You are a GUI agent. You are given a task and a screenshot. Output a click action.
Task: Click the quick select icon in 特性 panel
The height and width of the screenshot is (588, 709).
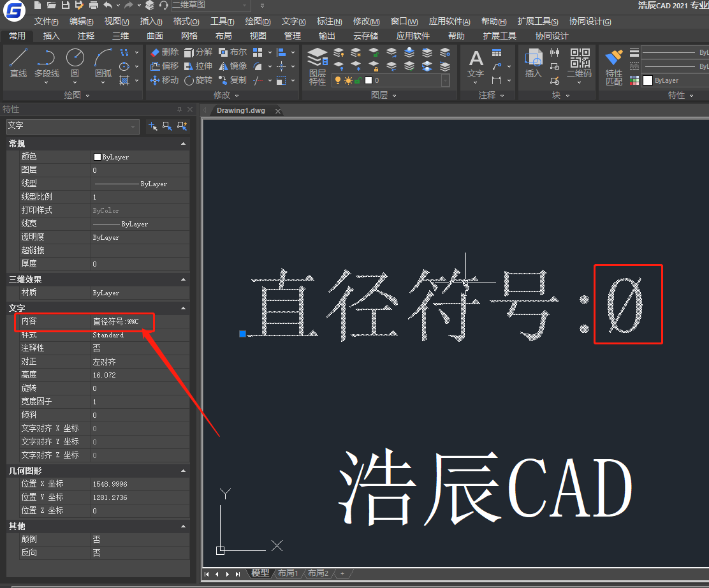tap(182, 126)
